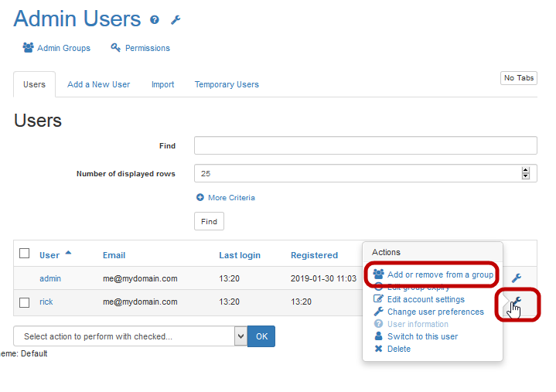
Task: Click into the Find text field
Action: click(365, 145)
